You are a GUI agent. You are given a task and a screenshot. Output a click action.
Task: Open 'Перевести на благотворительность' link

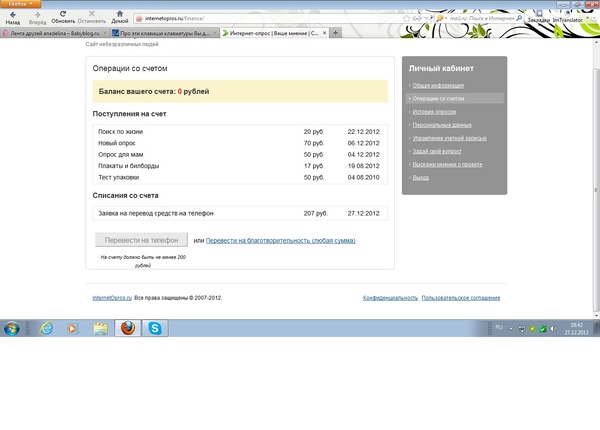click(x=280, y=240)
